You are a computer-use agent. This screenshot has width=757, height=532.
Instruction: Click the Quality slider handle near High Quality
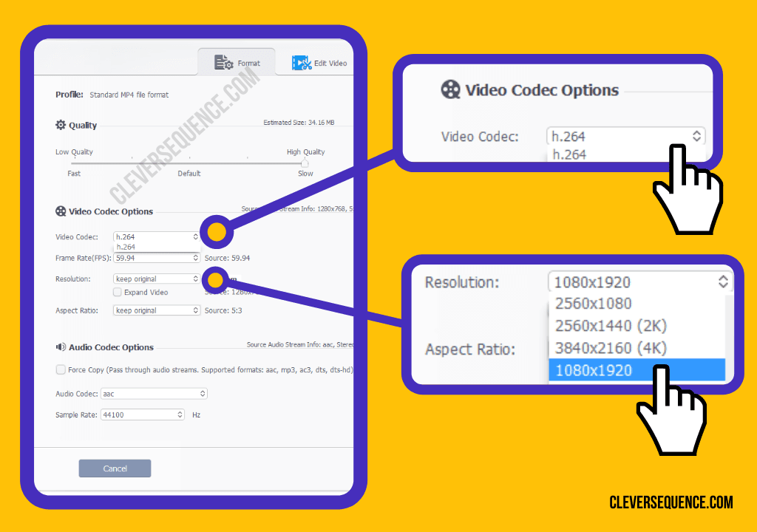pos(305,163)
